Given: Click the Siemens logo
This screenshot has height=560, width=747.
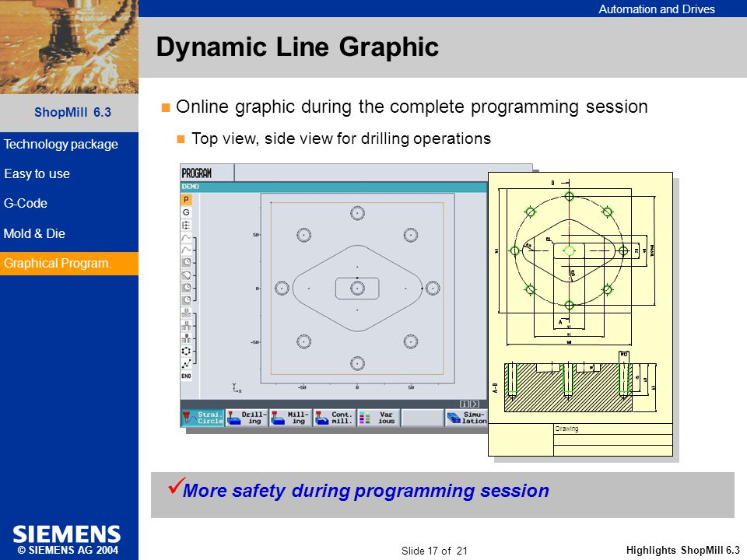Looking at the screenshot, I should 67,535.
